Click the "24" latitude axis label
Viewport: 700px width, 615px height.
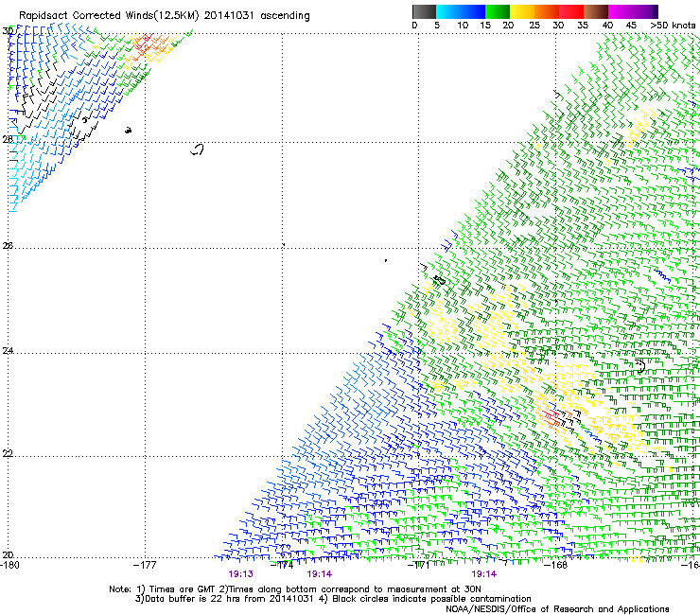(x=8, y=351)
